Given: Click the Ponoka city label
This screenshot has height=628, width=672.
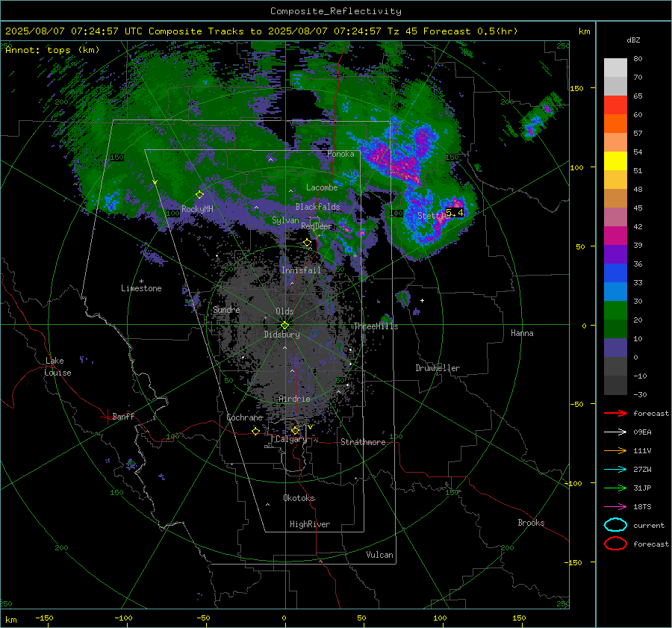Looking at the screenshot, I should [340, 154].
